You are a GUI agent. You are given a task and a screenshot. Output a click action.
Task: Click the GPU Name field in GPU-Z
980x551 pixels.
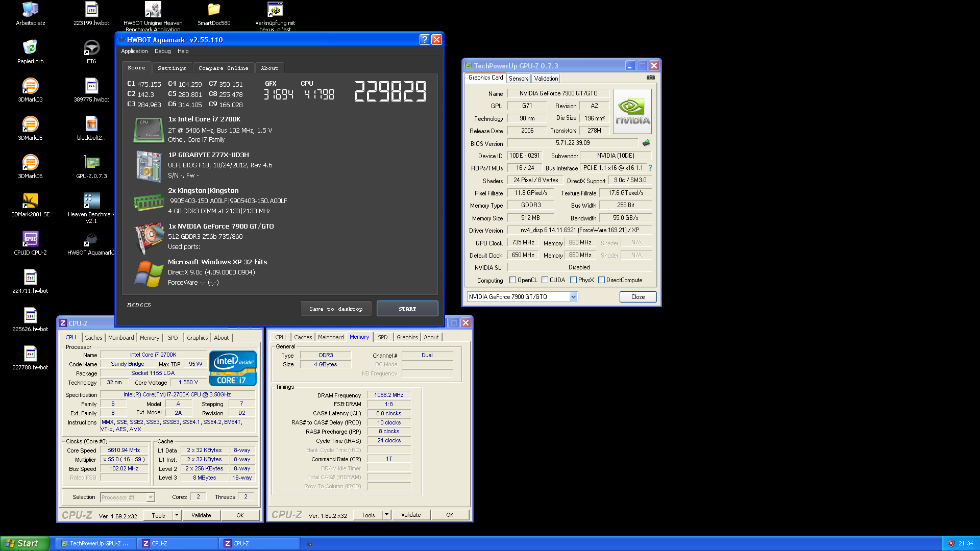point(558,93)
